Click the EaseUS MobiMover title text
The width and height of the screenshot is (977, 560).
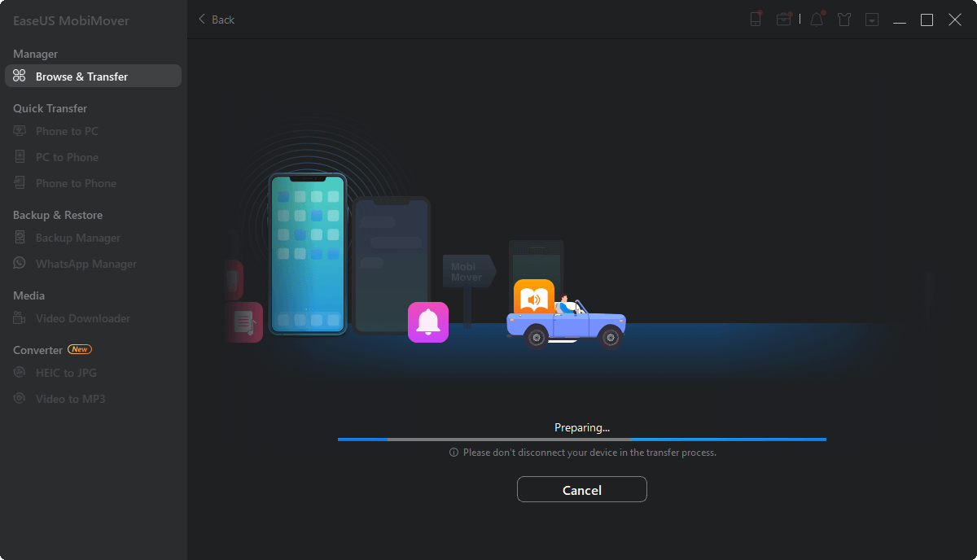pos(71,20)
